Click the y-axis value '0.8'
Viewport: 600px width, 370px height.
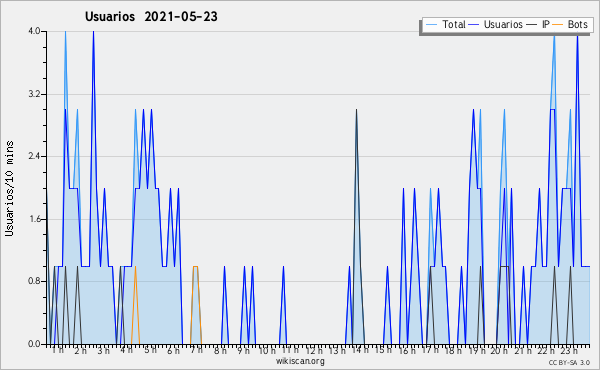coord(34,282)
